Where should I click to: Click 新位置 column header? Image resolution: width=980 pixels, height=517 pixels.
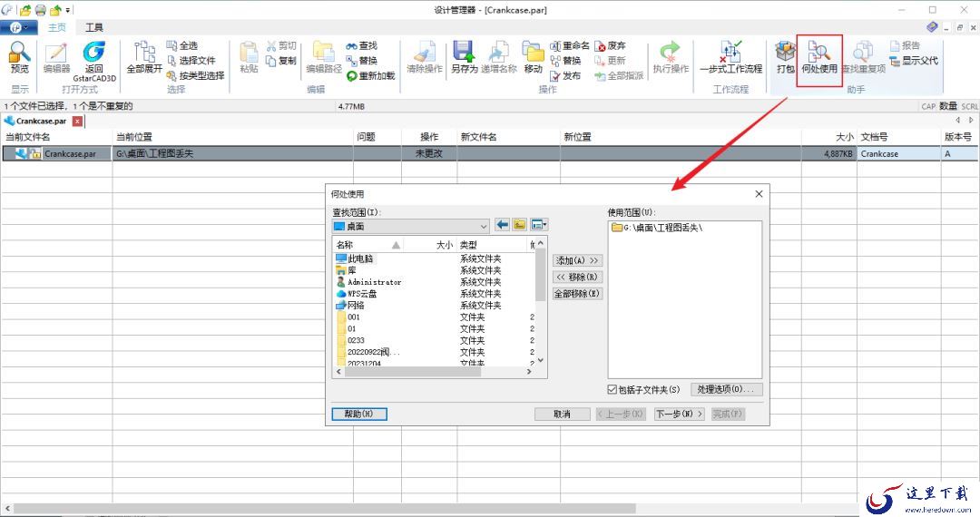pos(681,137)
